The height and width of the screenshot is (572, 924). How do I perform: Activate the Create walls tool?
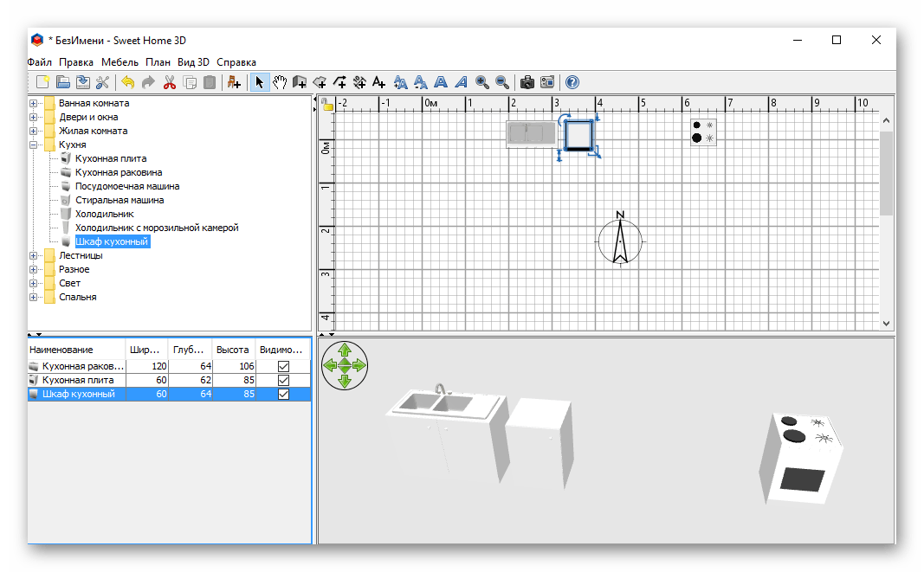[300, 82]
